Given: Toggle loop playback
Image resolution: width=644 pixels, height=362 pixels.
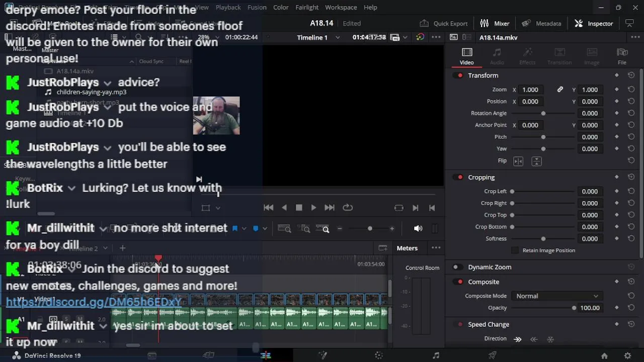Looking at the screenshot, I should (x=348, y=208).
